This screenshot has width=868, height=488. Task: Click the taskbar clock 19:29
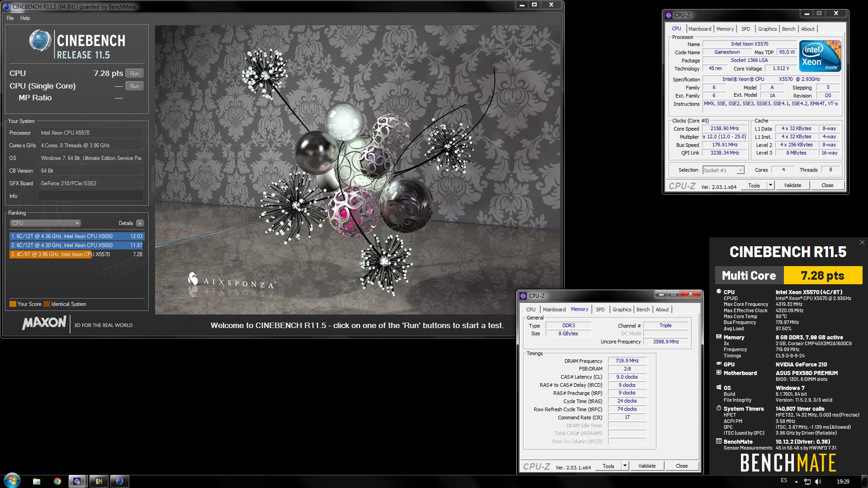click(x=843, y=482)
